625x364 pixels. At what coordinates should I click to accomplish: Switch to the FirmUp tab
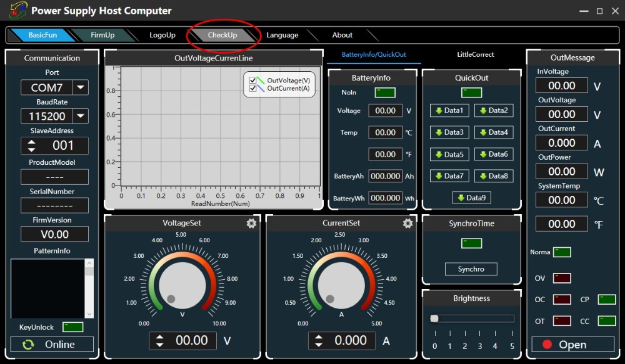102,35
